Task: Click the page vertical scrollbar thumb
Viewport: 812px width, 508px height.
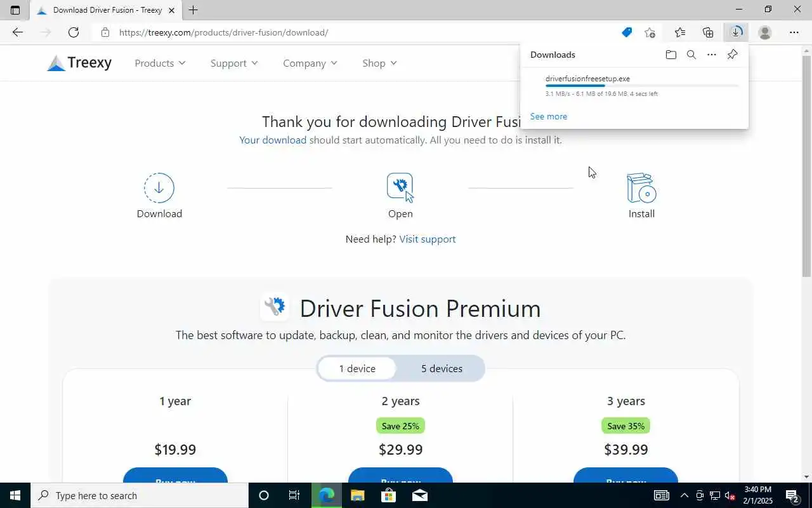Action: 806,165
